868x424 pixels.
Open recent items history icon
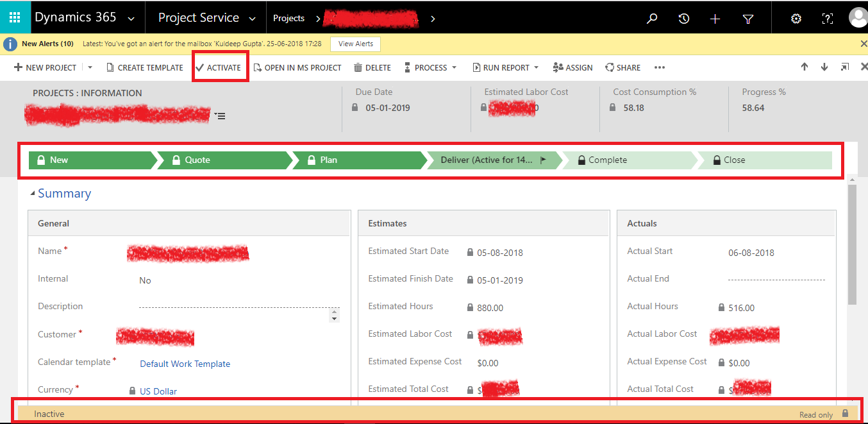(684, 19)
